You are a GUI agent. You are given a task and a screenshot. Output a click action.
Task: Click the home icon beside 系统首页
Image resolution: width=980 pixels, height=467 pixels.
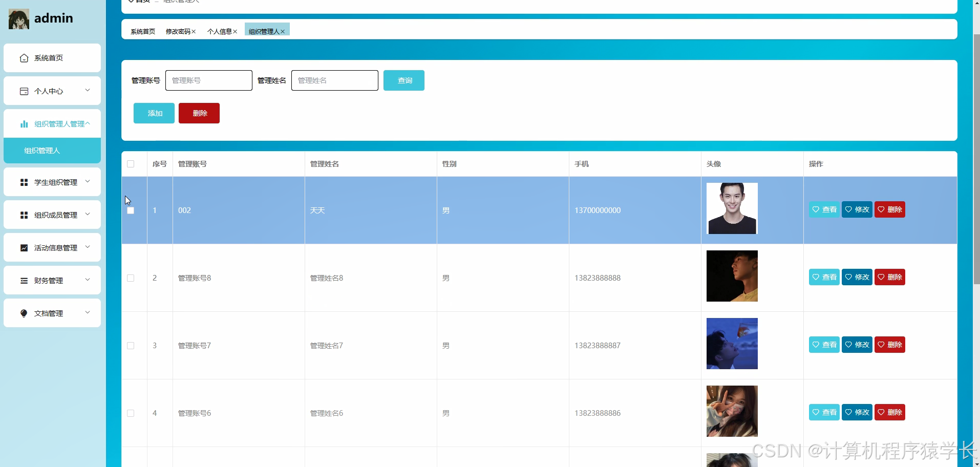(x=24, y=58)
